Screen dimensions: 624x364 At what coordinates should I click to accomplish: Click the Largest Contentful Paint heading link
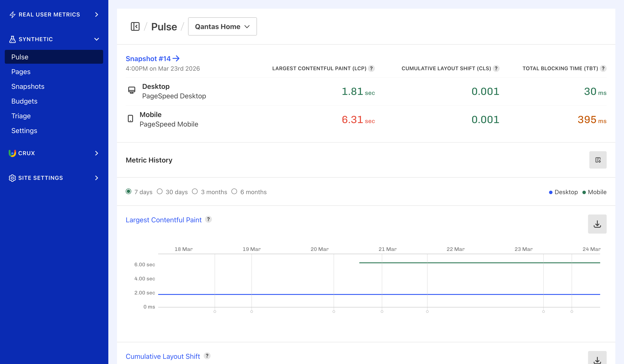point(164,220)
